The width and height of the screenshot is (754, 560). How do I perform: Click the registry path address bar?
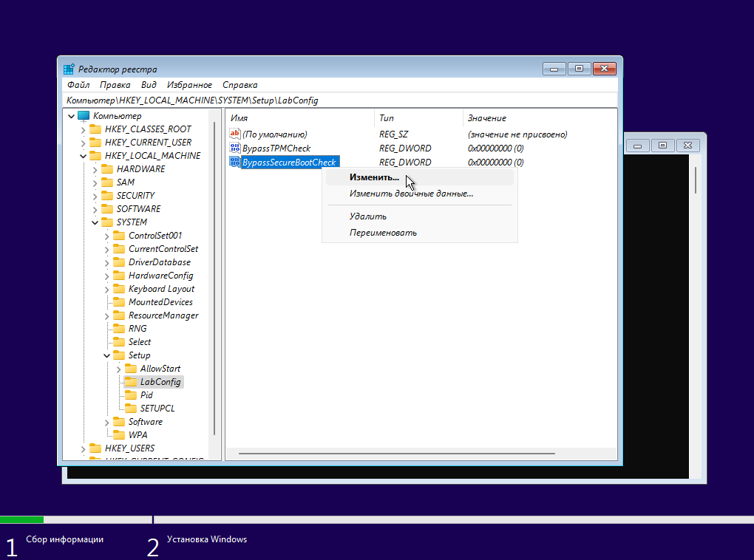click(x=340, y=100)
